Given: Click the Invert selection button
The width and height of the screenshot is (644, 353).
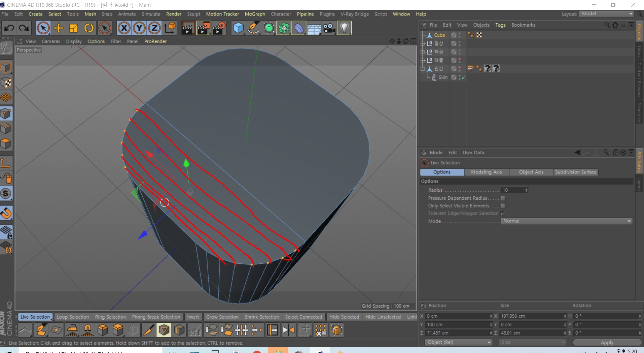Looking at the screenshot, I should point(193,317).
